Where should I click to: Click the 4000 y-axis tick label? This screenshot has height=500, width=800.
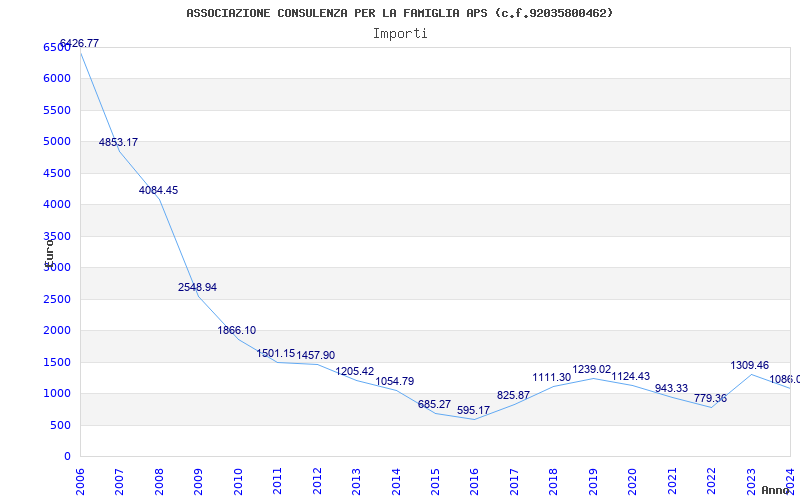pos(57,205)
